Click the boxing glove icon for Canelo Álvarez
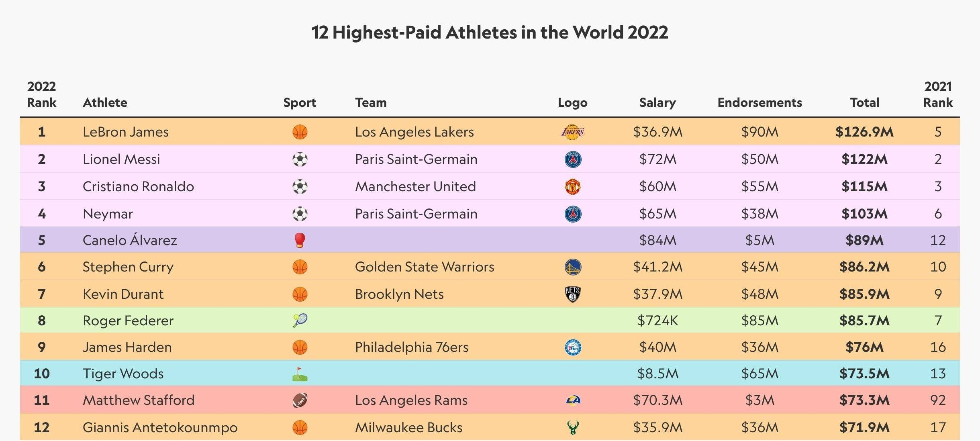The height and width of the screenshot is (441, 980). 300,240
